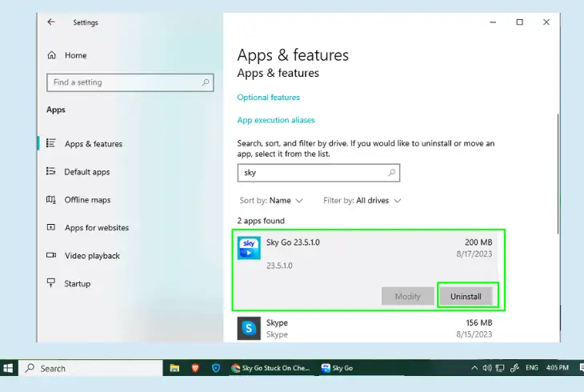Click the Settings window vertical scrollbar

pos(558,174)
